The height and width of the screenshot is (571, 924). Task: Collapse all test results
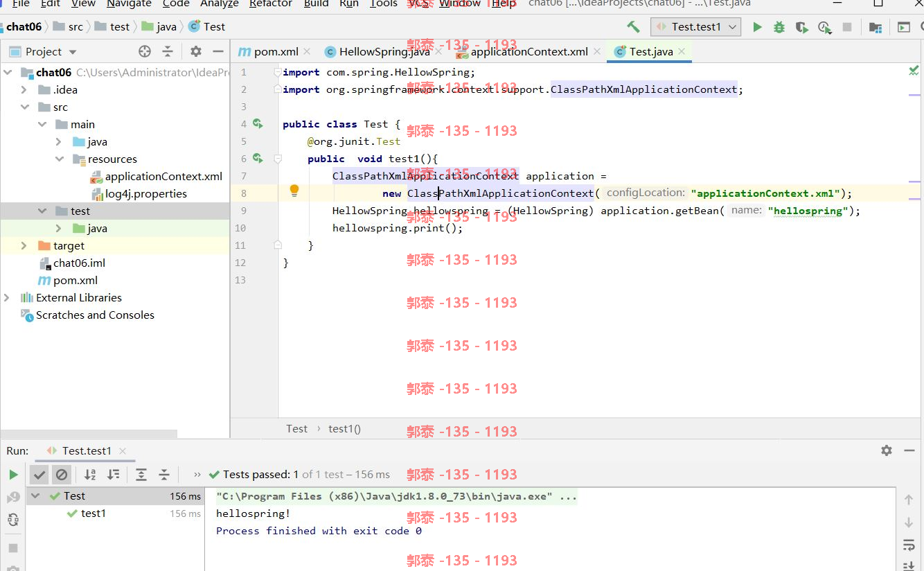pyautogui.click(x=164, y=475)
